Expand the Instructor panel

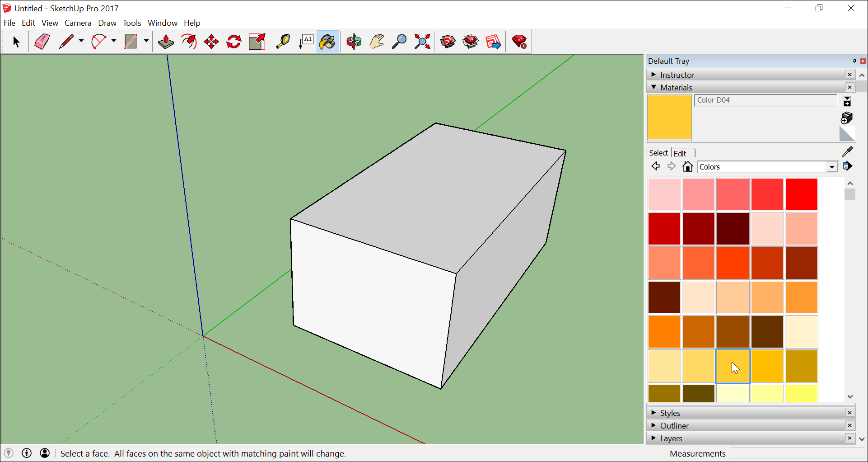pos(677,75)
